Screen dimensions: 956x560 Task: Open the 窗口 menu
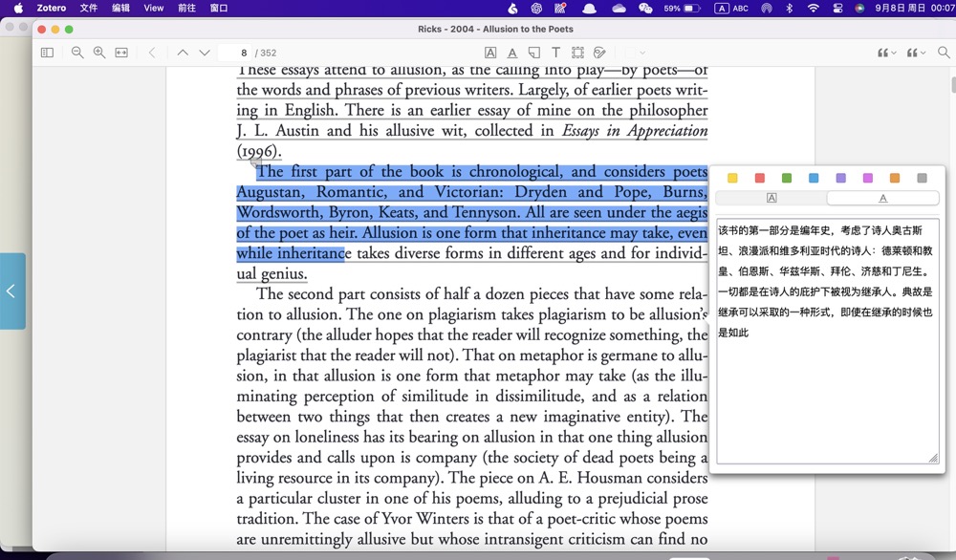pyautogui.click(x=219, y=8)
